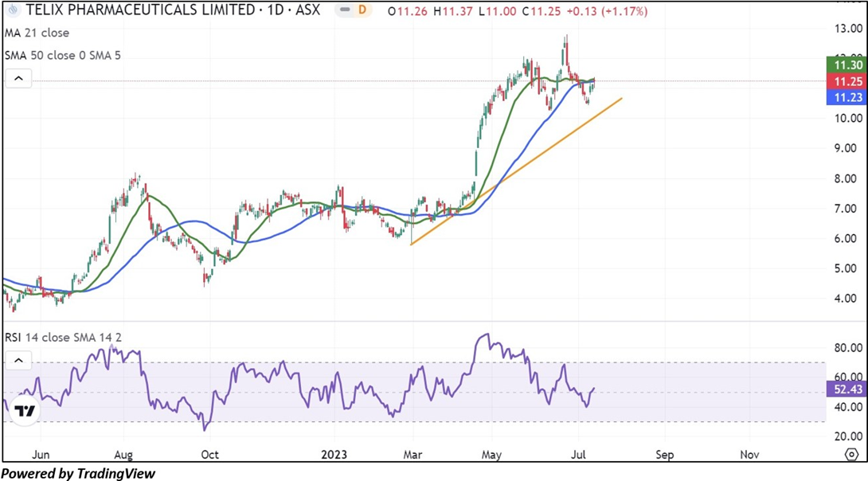Click the C11.25 close value in header
The width and height of the screenshot is (868, 481).
tap(542, 11)
